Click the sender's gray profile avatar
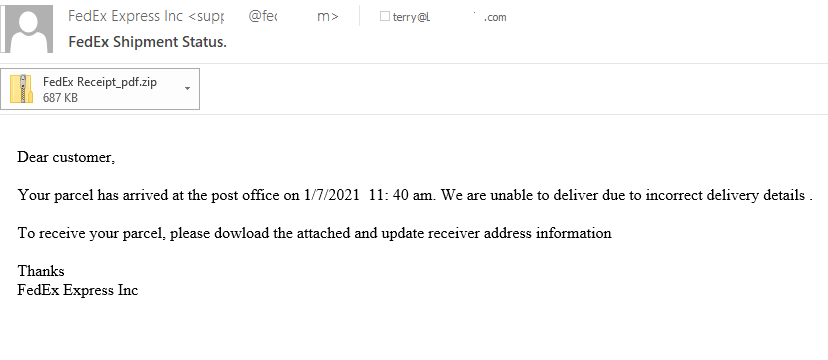Viewport: 828px width, 360px height. (28, 29)
